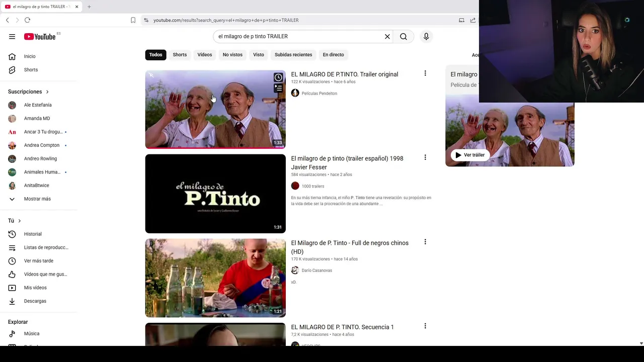Select the Todos filter chip

[x=155, y=55]
